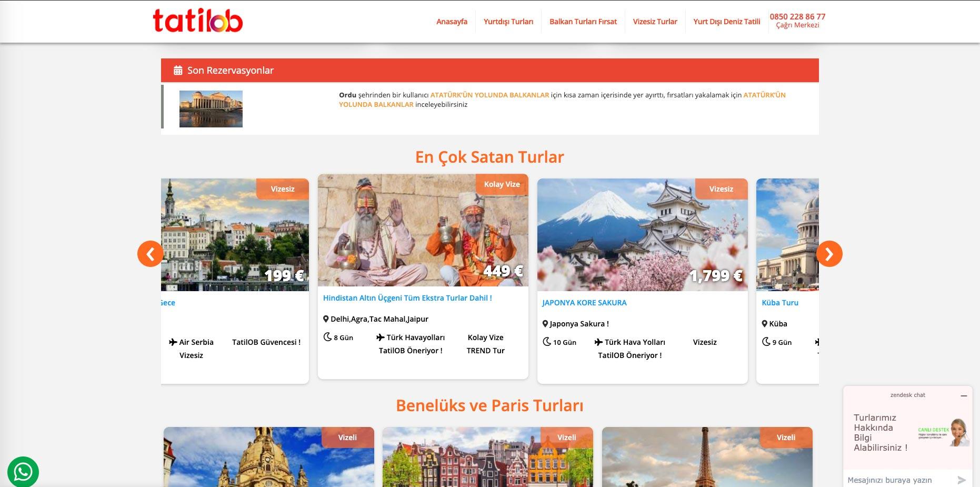Click the TatilOB Güvencesi ! text

click(x=266, y=342)
